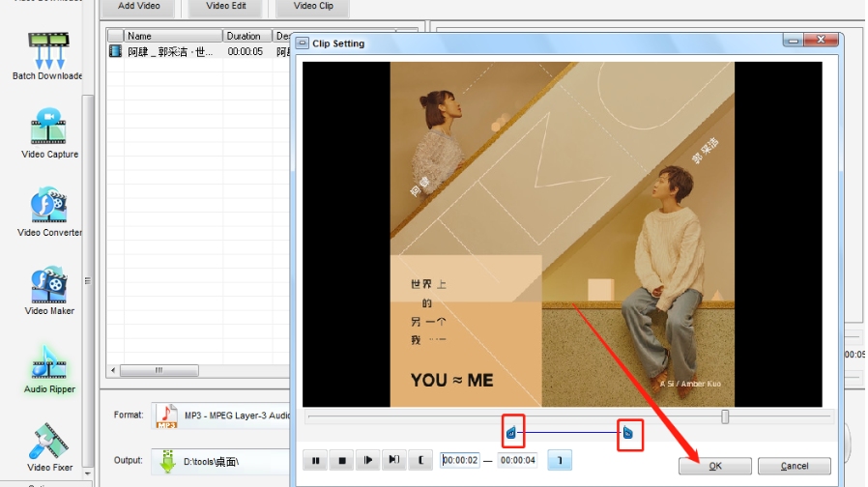The width and height of the screenshot is (868, 487).
Task: Click the video file icon in the list
Action: (115, 51)
